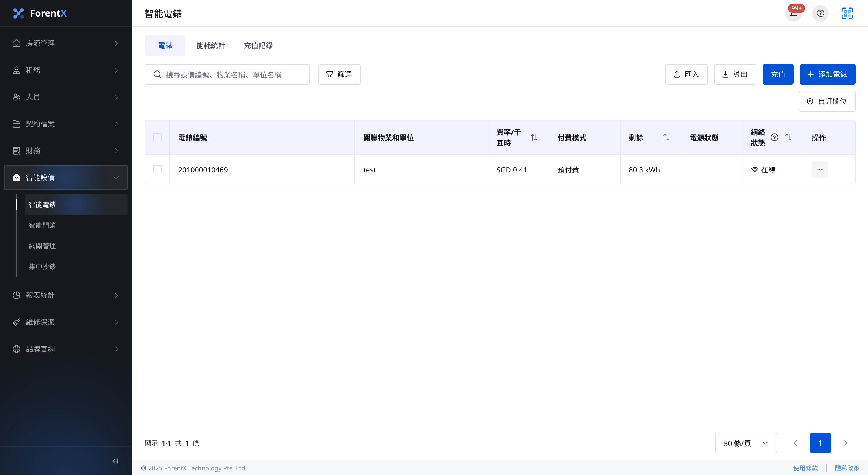Click the 導出 export button
Viewport: 868px width, 475px height.
[735, 74]
